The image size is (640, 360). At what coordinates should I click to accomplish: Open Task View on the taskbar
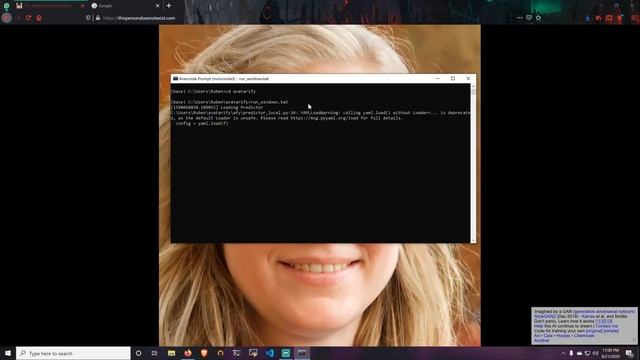(154, 353)
